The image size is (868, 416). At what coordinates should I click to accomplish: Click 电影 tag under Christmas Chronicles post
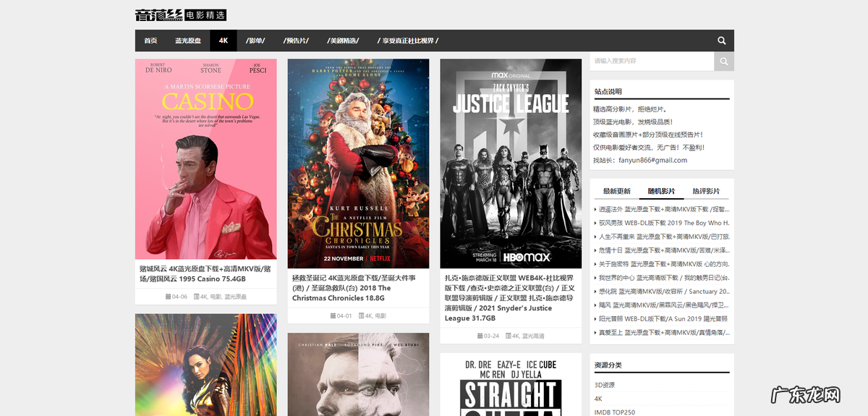pyautogui.click(x=380, y=315)
